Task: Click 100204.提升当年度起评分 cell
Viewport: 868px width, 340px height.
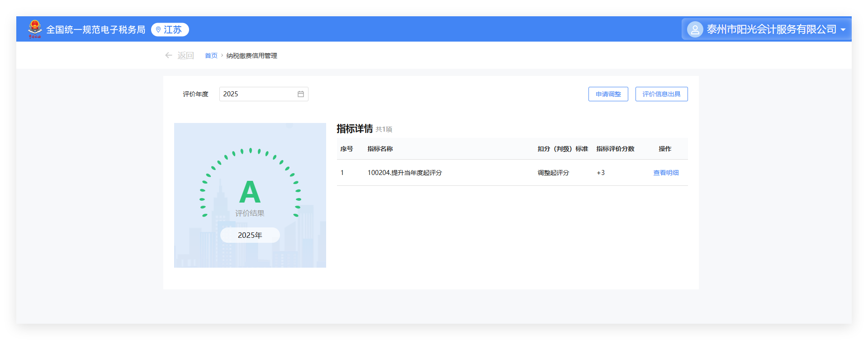Action: click(x=405, y=173)
